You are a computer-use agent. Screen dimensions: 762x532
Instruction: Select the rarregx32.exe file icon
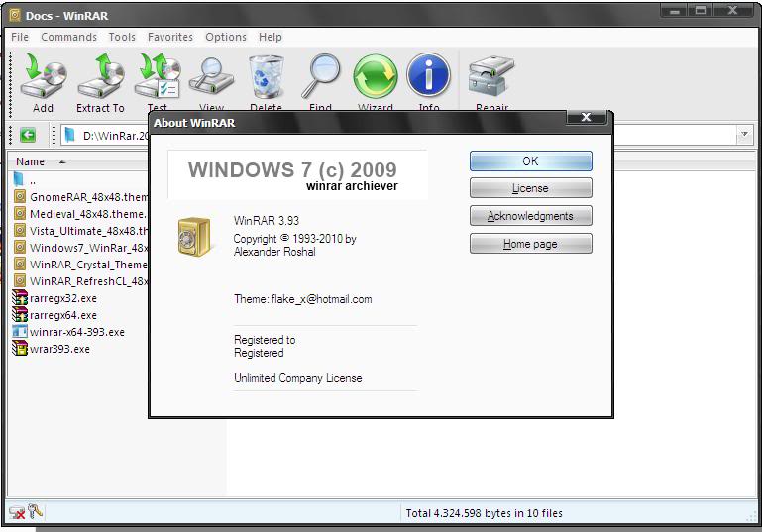(x=20, y=298)
